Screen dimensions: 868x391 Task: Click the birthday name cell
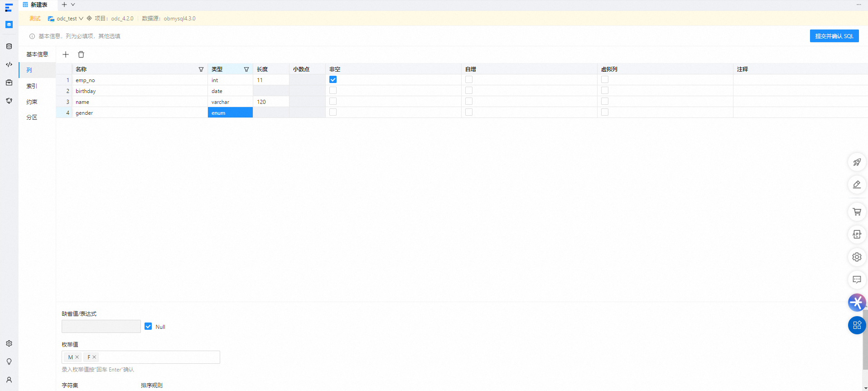tap(140, 91)
